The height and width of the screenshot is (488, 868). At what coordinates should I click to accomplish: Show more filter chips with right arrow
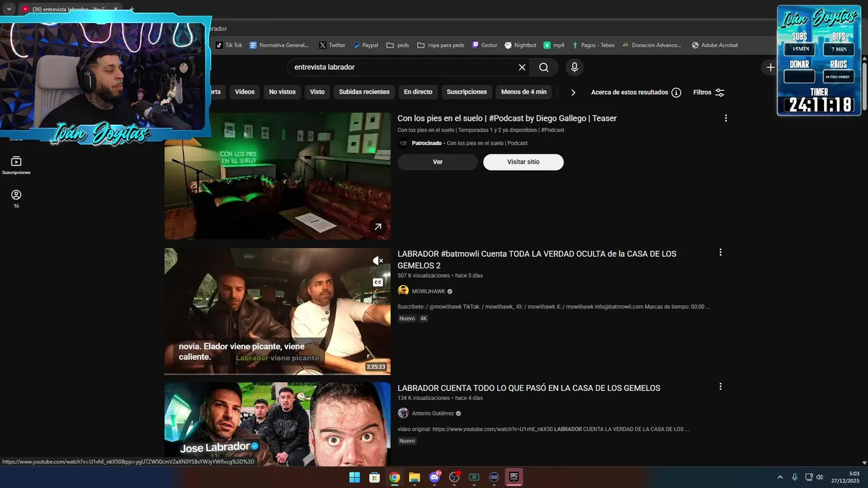tap(573, 92)
